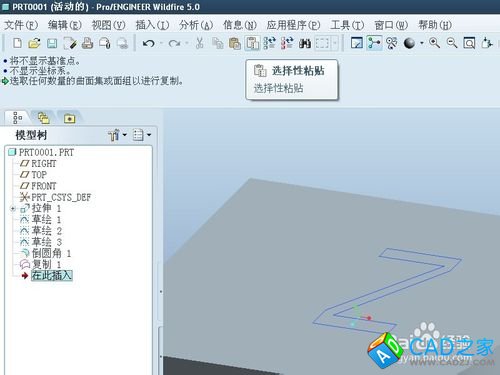Click the shaded sphere display style icon
Viewport: 500px width, 375px height.
(409, 43)
